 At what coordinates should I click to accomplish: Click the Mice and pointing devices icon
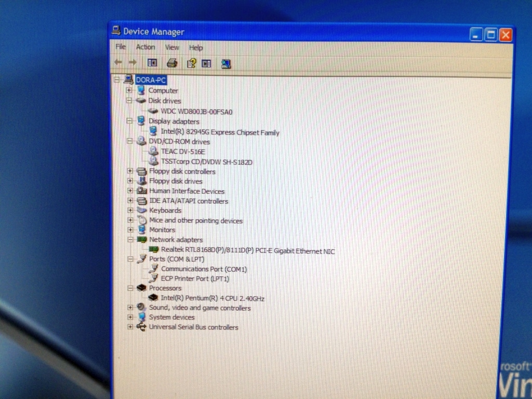pos(142,220)
